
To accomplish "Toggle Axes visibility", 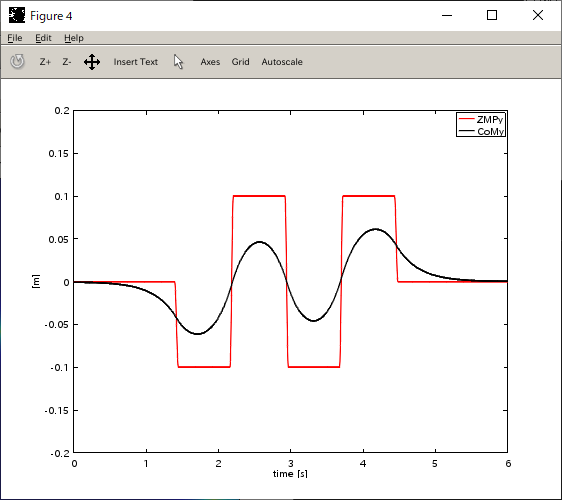I will pos(210,62).
